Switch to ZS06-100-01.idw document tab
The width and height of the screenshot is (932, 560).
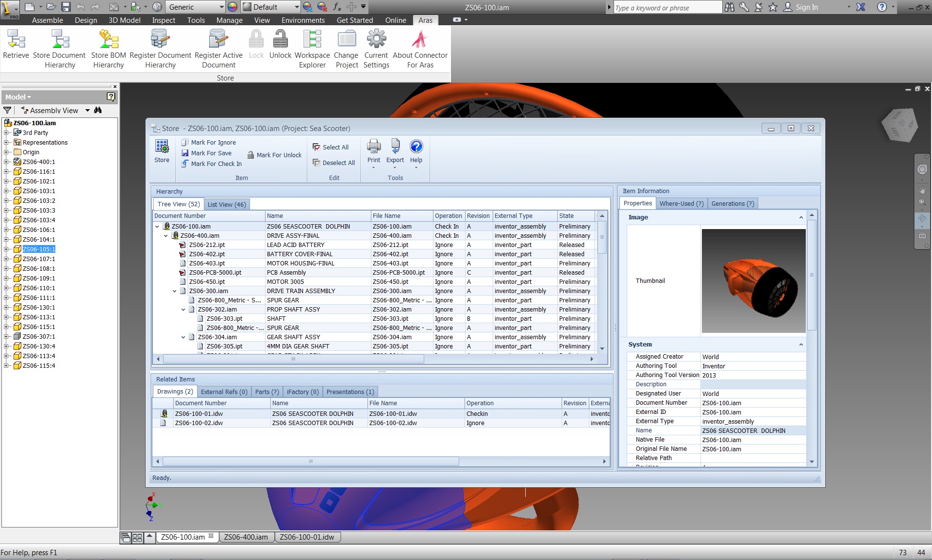pos(307,537)
